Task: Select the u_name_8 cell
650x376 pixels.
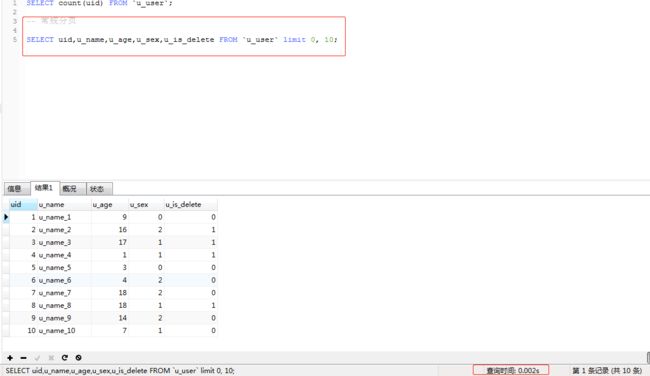Action: [64, 306]
